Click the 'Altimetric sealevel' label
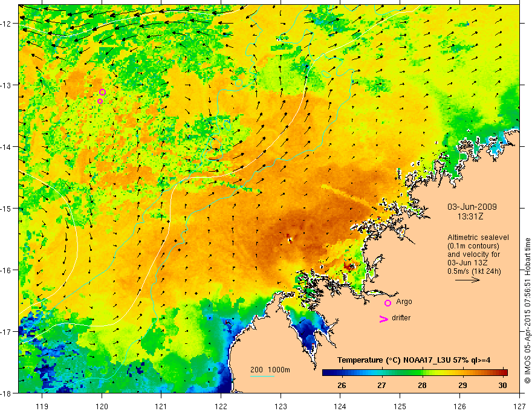This screenshot has height=411, width=532. [478, 238]
